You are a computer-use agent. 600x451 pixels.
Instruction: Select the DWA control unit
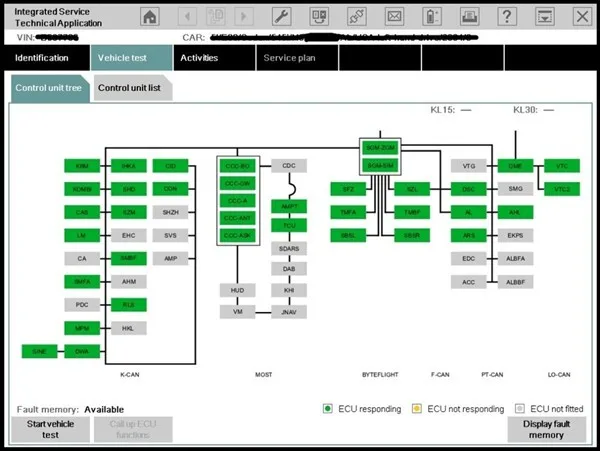(82, 351)
